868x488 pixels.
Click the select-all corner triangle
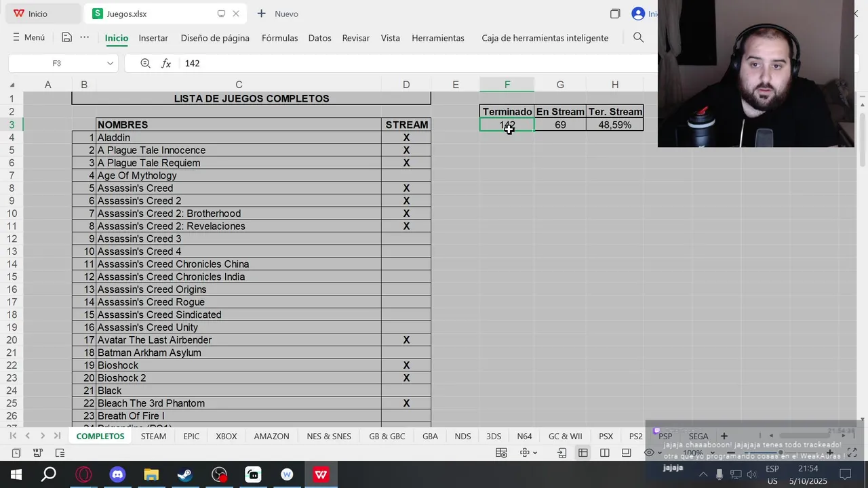coord(12,85)
